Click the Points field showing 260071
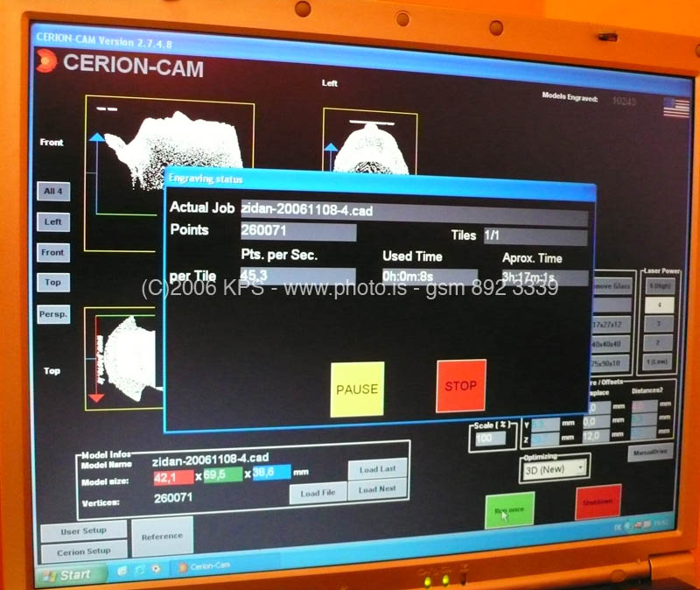Image resolution: width=700 pixels, height=590 pixels. tap(298, 231)
